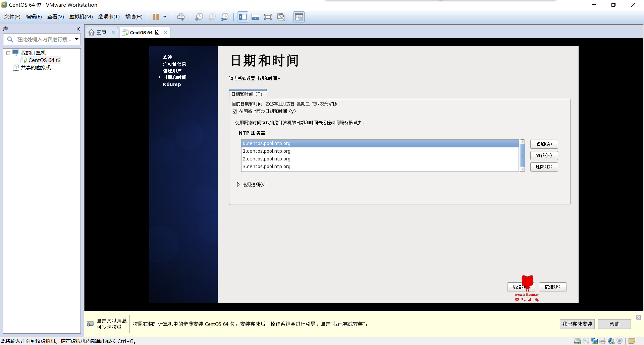Screen dimensions: 644x345
Task: Toggle the console view icon
Action: click(299, 17)
